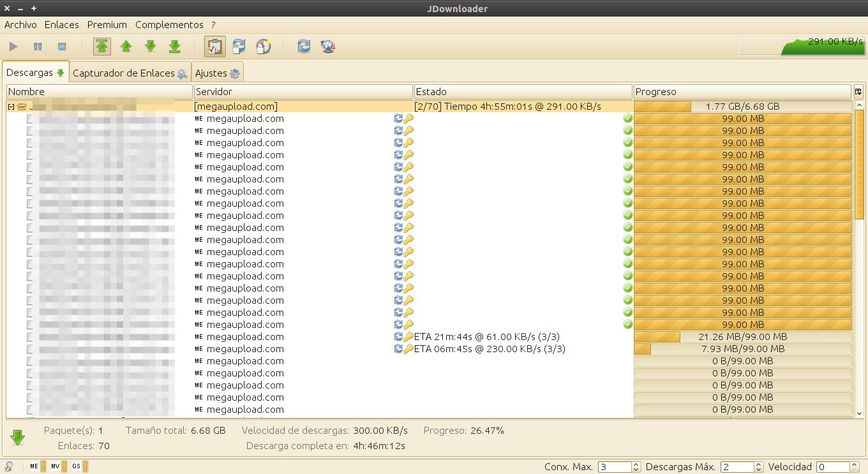Viewport: 868px width, 474px height.
Task: Increase Velocidad with spinner up arrow
Action: pyautogui.click(x=854, y=464)
